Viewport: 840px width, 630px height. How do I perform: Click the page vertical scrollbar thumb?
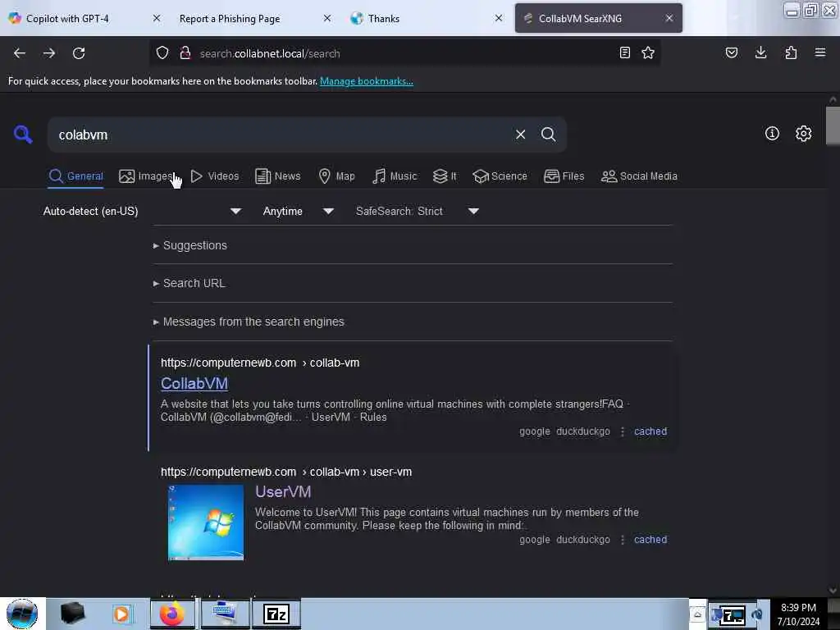coord(833,126)
